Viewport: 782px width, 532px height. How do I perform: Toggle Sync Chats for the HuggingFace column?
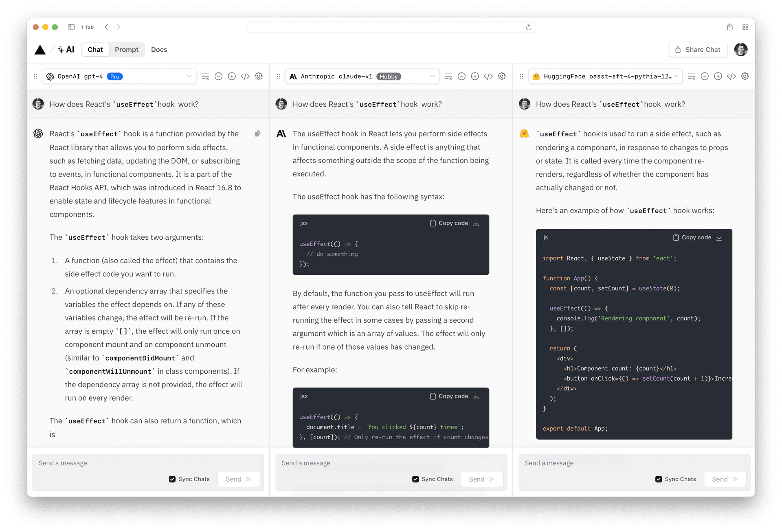(659, 479)
